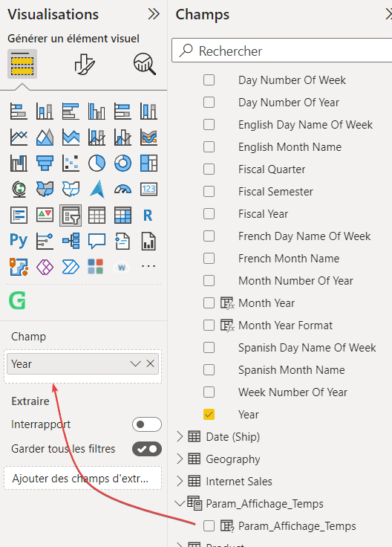Select the Spanish Month Name text
Image resolution: width=392 pixels, height=547 pixels.
pos(292,370)
